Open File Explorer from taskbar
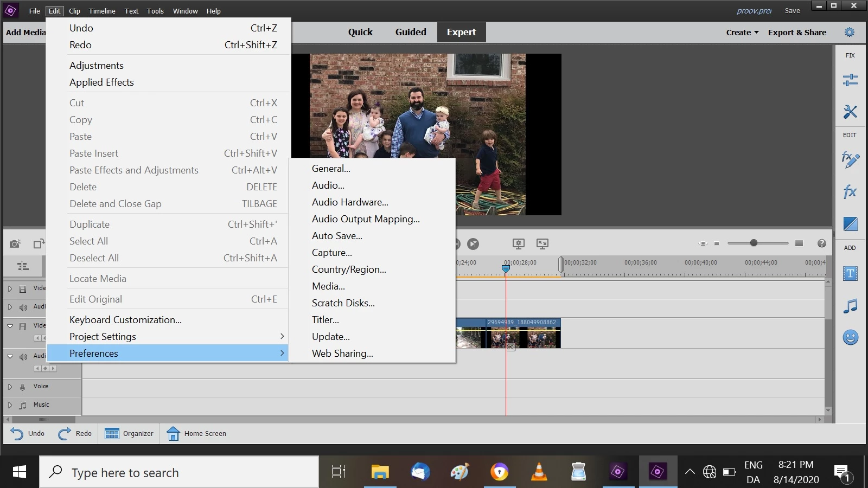Image resolution: width=868 pixels, height=488 pixels. click(x=380, y=472)
